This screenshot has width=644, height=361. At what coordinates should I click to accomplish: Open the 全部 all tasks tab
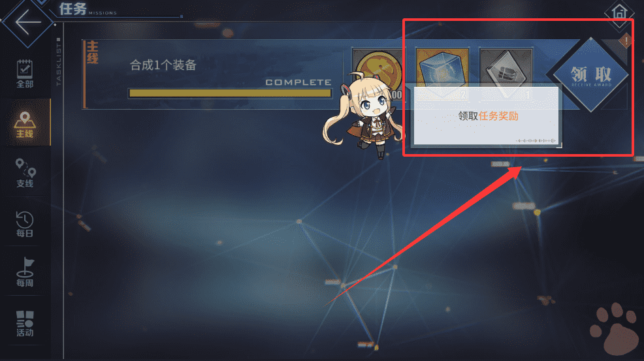tap(25, 74)
